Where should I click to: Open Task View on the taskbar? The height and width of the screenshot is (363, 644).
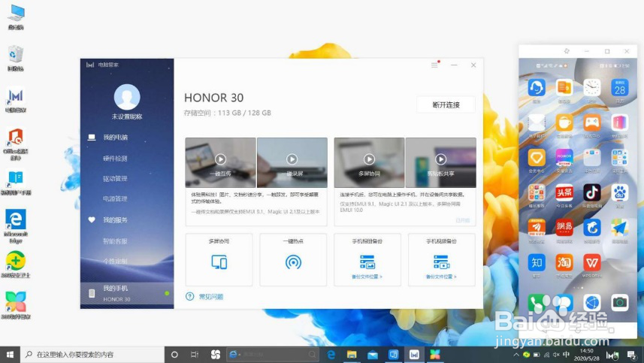tap(195, 355)
